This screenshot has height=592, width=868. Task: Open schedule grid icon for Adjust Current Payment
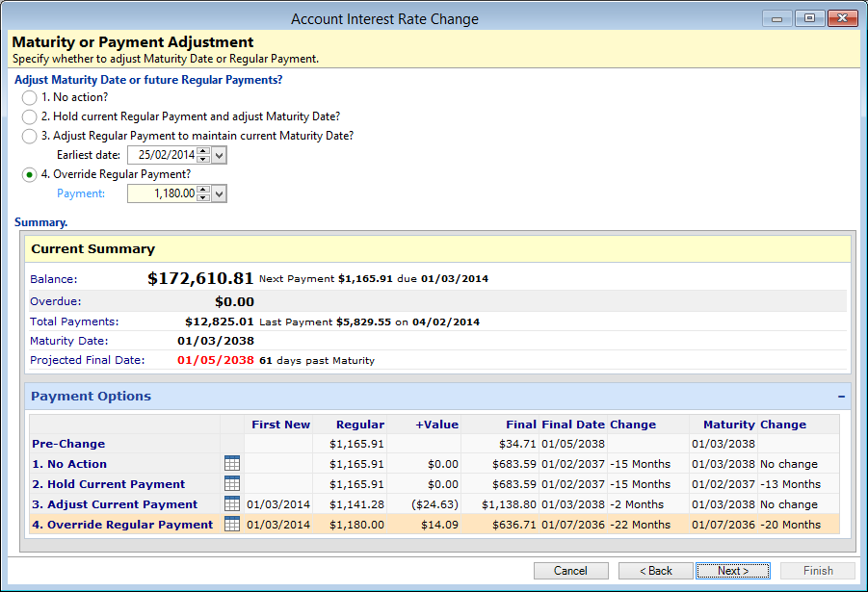[x=232, y=504]
